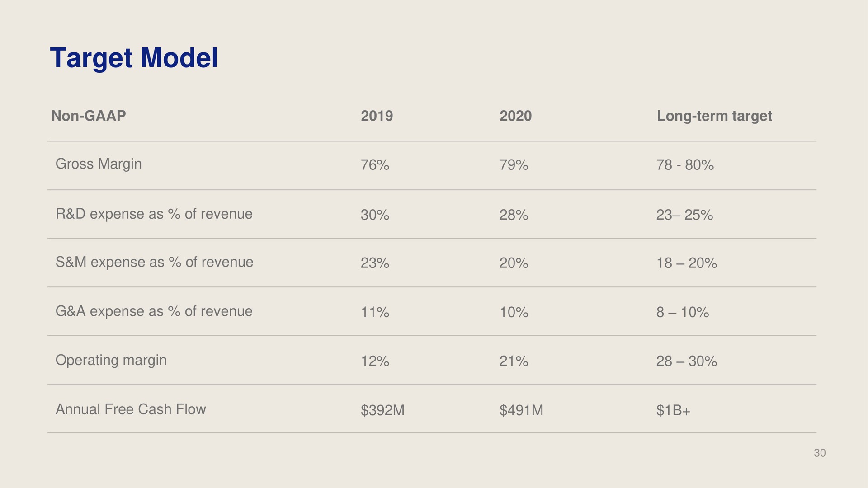The width and height of the screenshot is (868, 488).
Task: Click the 76% gross margin 2019 value
Action: click(x=375, y=165)
